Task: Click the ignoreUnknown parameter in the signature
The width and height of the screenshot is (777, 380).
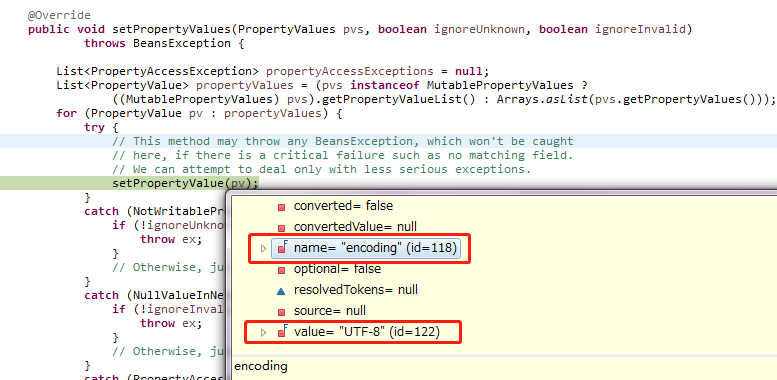Action: pyautogui.click(x=479, y=29)
